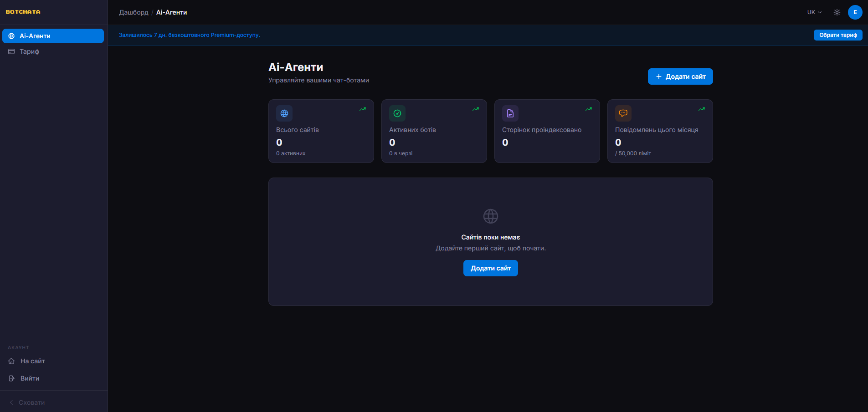Screen dimensions: 868x412
Task: Click the Тариф card icon in sidebar
Action: coord(11,51)
